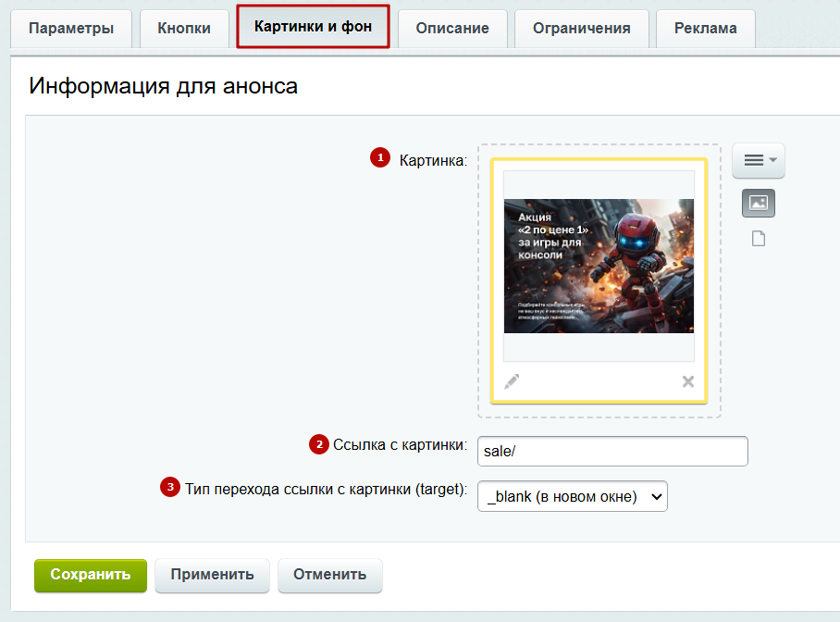Click the red number 3 marker badge
This screenshot has width=840, height=622.
170,487
